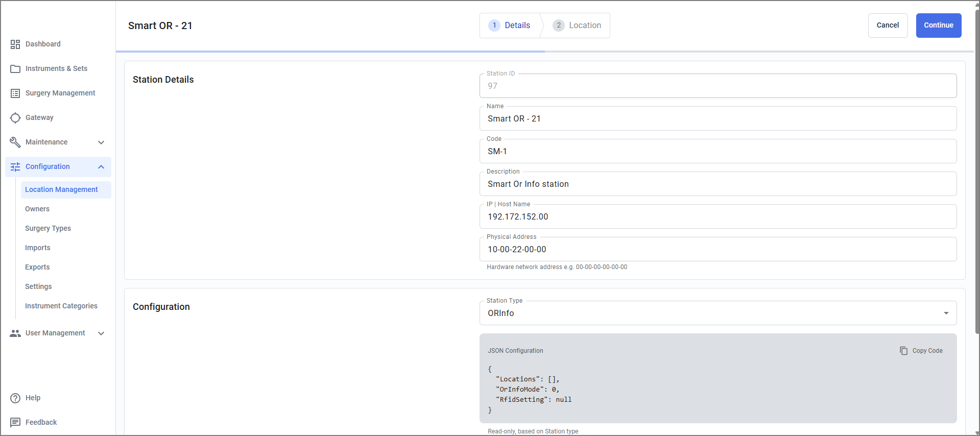
Task: Click the Gateway crosshair icon
Action: tap(15, 118)
